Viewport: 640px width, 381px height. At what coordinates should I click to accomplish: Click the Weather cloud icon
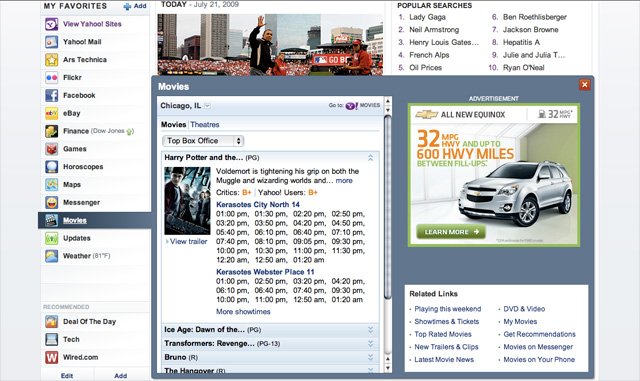(x=51, y=256)
